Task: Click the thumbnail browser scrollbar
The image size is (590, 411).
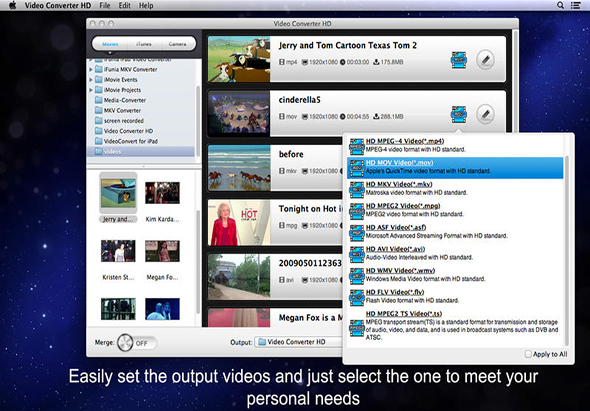Action: [198, 262]
